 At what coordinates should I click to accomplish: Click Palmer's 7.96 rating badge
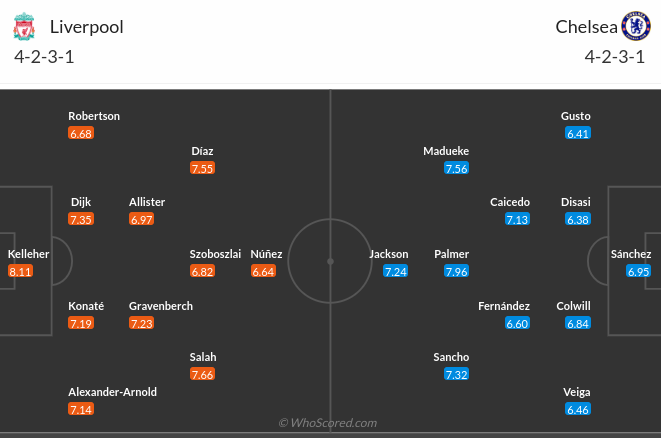[x=457, y=271]
